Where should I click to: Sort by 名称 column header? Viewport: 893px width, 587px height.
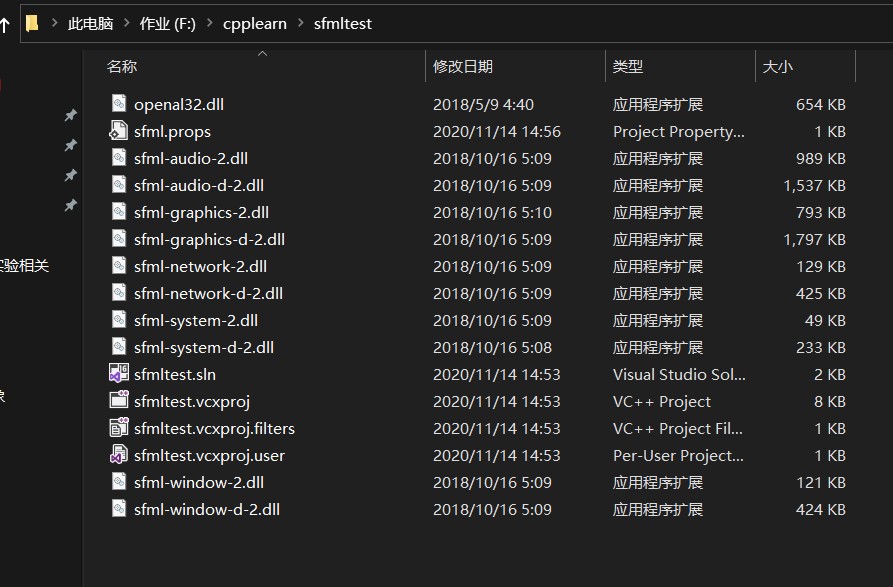pos(122,67)
